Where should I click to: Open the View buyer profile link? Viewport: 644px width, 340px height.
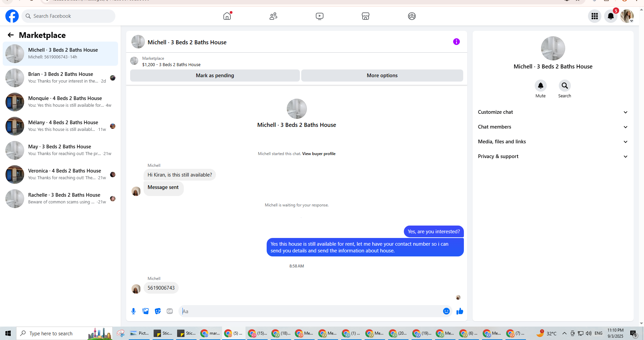319,154
